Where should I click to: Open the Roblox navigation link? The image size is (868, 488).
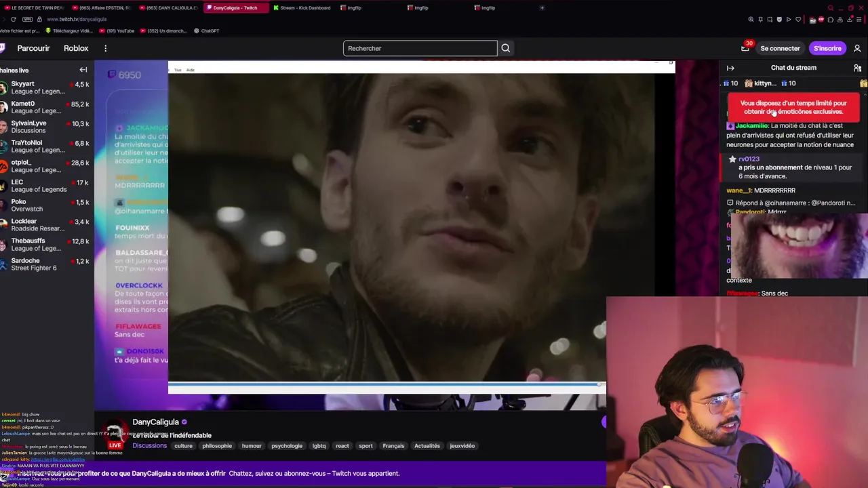tap(76, 48)
